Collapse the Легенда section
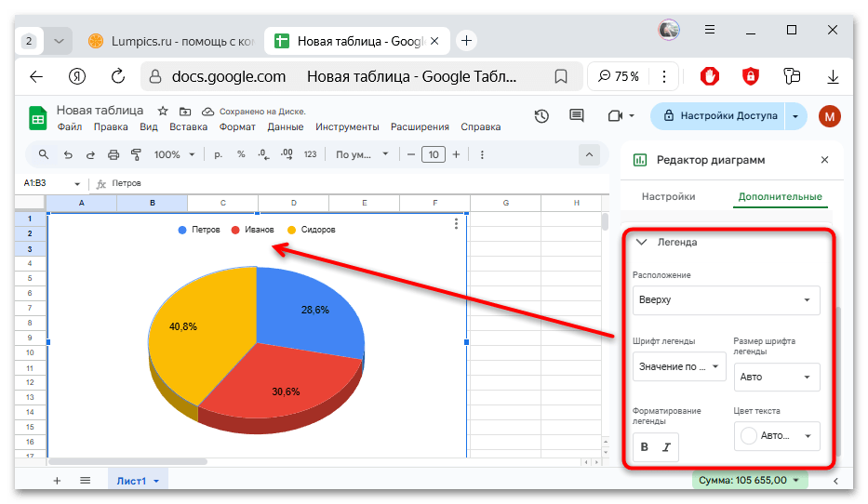 tap(641, 242)
